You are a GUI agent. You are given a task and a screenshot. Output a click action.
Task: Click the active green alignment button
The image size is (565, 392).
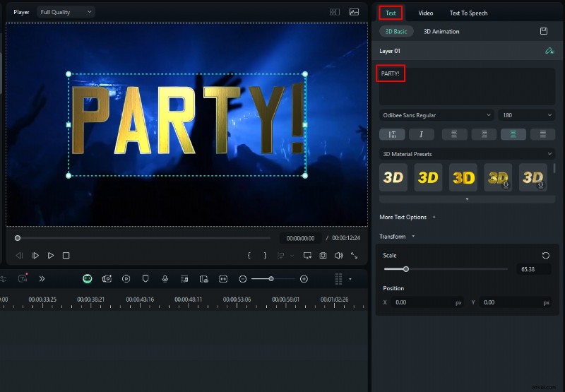[513, 134]
